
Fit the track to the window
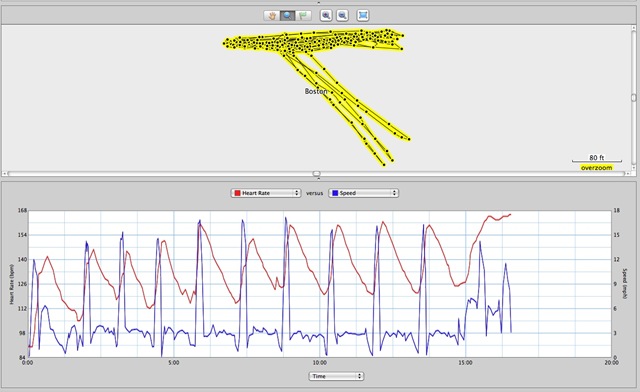363,16
